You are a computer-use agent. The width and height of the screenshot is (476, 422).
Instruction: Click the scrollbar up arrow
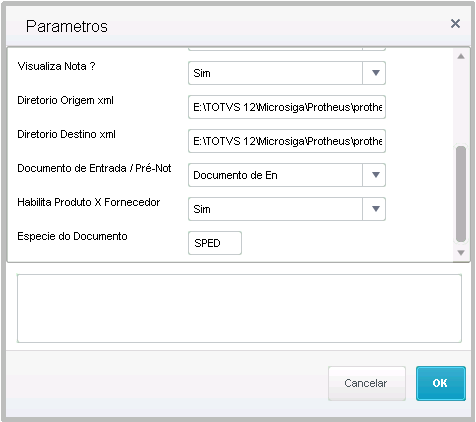[x=461, y=56]
